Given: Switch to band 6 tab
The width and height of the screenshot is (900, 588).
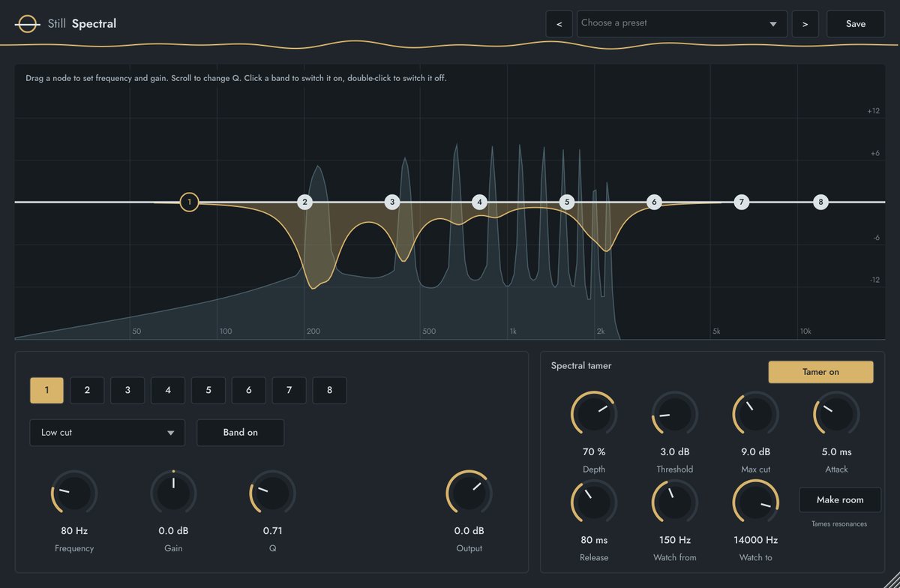Looking at the screenshot, I should click(x=249, y=390).
